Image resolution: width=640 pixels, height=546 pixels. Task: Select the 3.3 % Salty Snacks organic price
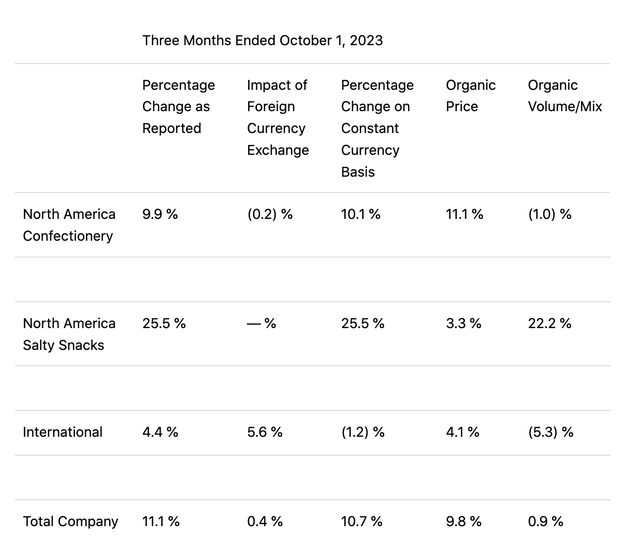click(464, 323)
